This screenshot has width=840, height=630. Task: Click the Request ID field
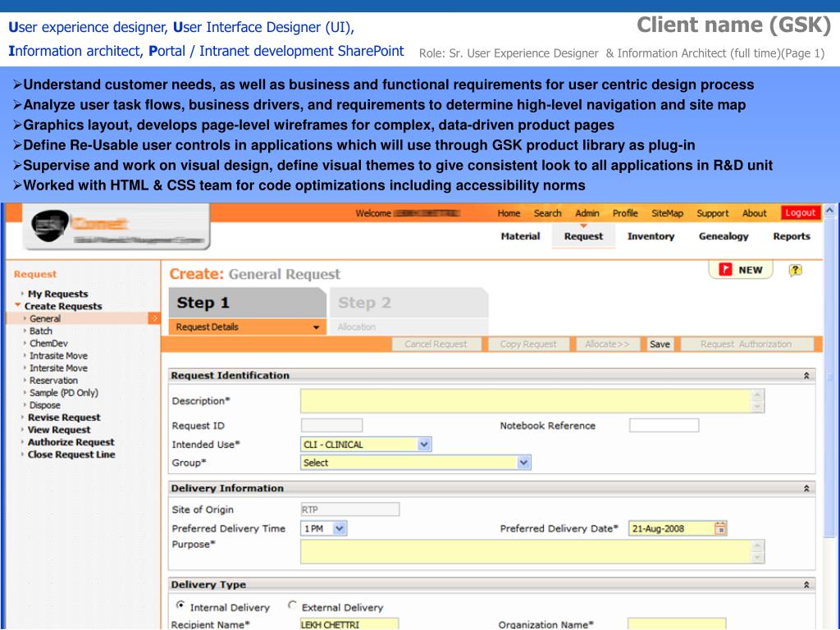(331, 426)
